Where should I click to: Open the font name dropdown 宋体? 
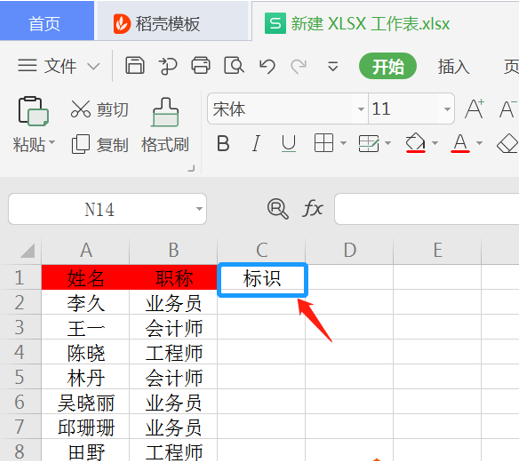(x=361, y=109)
